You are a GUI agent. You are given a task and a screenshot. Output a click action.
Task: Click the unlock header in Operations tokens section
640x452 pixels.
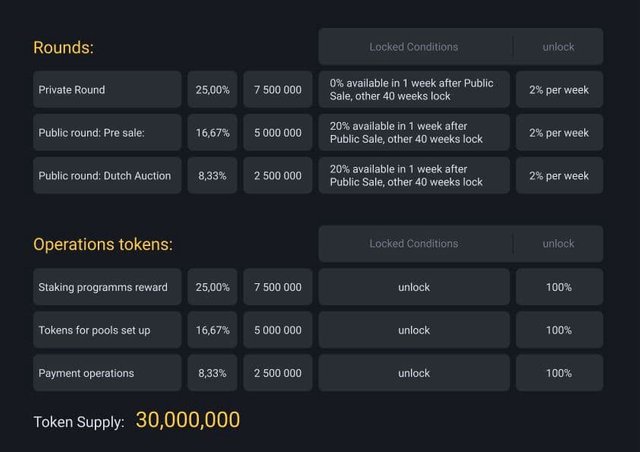[x=558, y=244]
